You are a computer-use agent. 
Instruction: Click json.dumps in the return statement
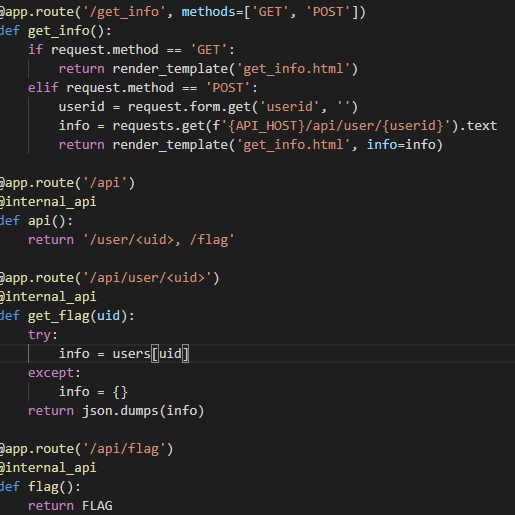(120, 411)
